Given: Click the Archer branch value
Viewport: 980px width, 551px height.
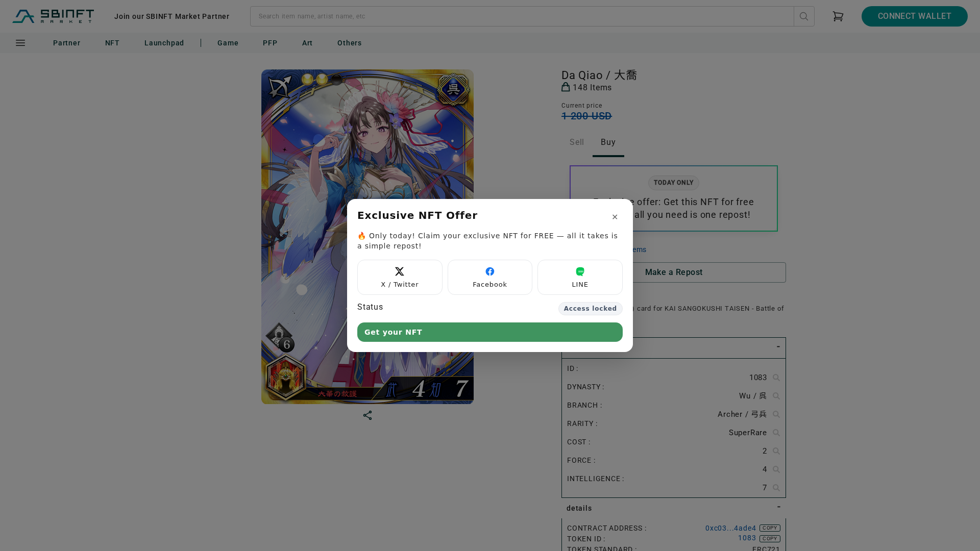Looking at the screenshot, I should click(x=742, y=414).
